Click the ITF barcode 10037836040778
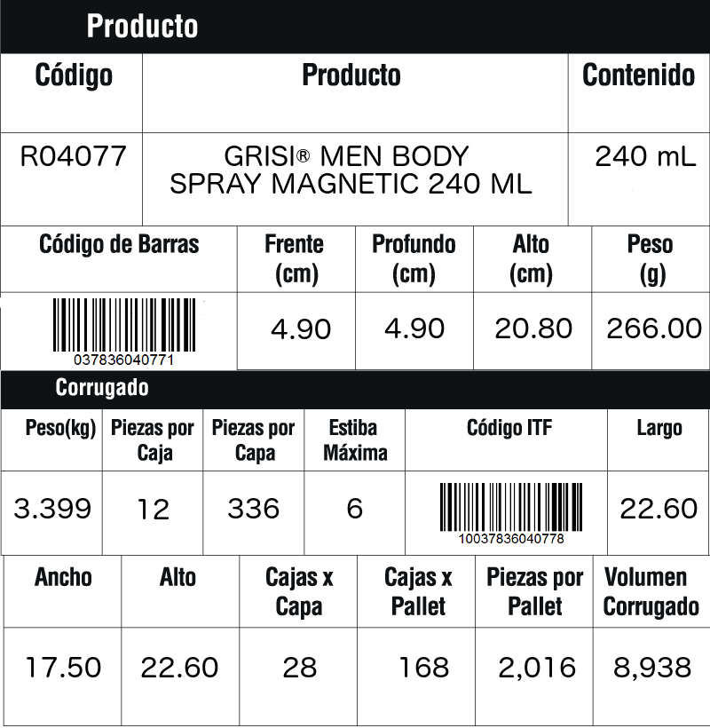Viewport: 710px width, 728px height. 511,513
